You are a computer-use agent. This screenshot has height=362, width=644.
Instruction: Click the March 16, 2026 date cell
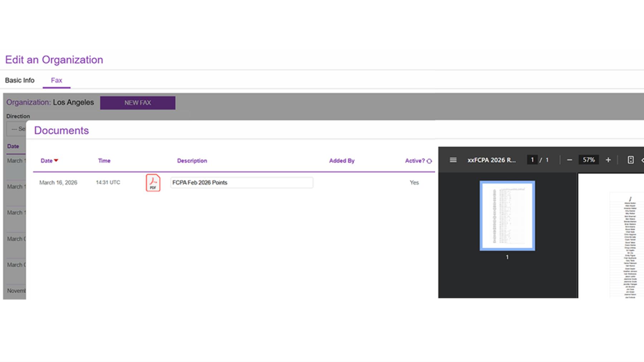(58, 183)
